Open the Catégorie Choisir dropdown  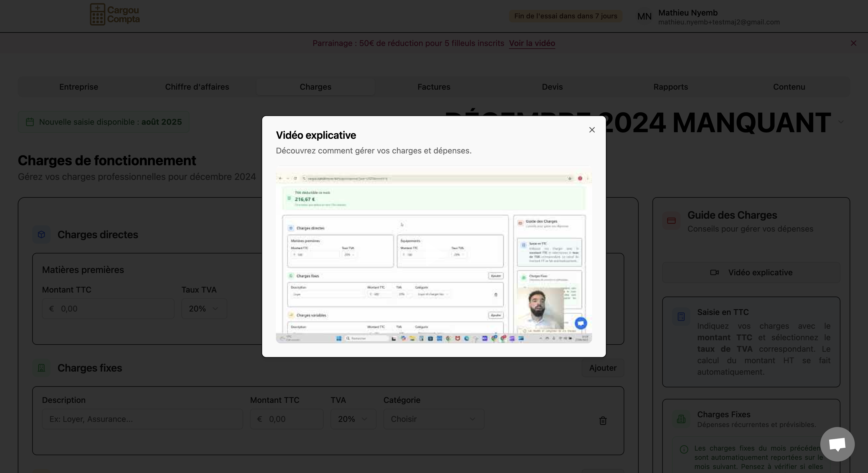pyautogui.click(x=433, y=419)
